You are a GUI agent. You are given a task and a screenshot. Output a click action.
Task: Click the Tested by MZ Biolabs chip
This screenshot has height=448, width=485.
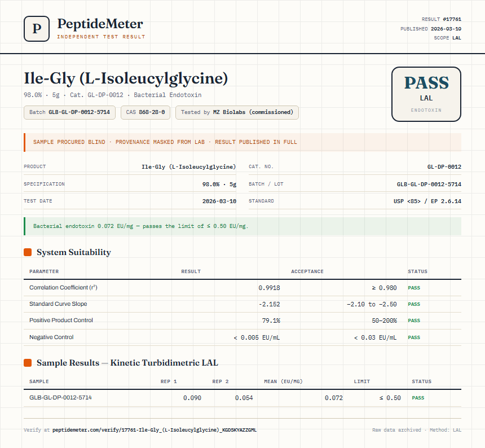(x=237, y=112)
